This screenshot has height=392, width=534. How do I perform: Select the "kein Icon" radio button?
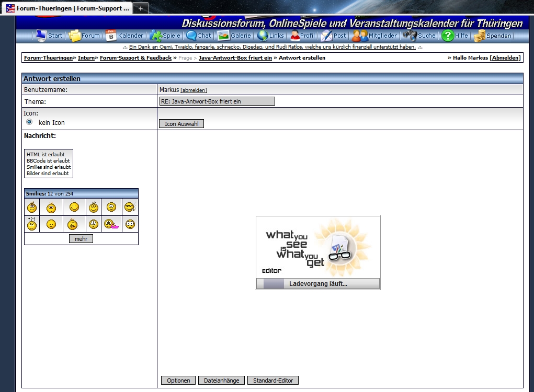pyautogui.click(x=29, y=122)
